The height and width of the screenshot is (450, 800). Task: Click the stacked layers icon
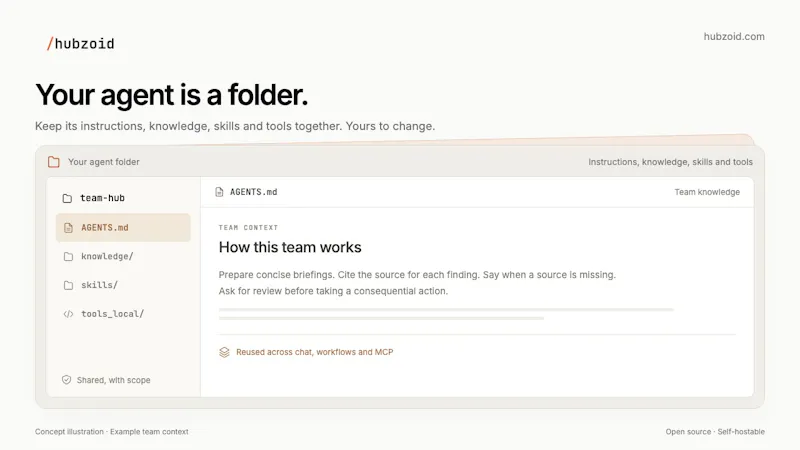tap(224, 352)
